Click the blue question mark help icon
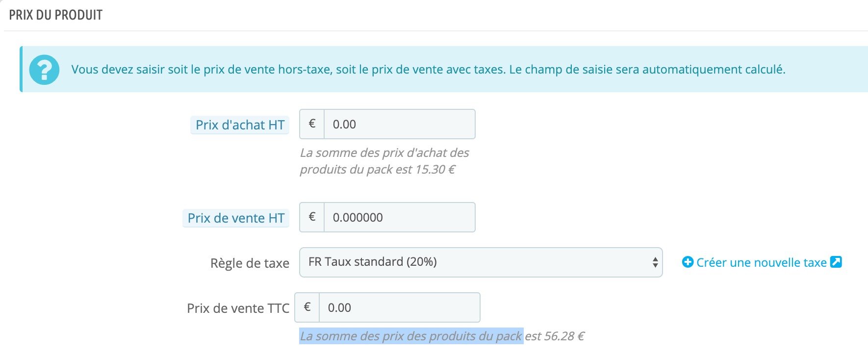 coord(44,70)
